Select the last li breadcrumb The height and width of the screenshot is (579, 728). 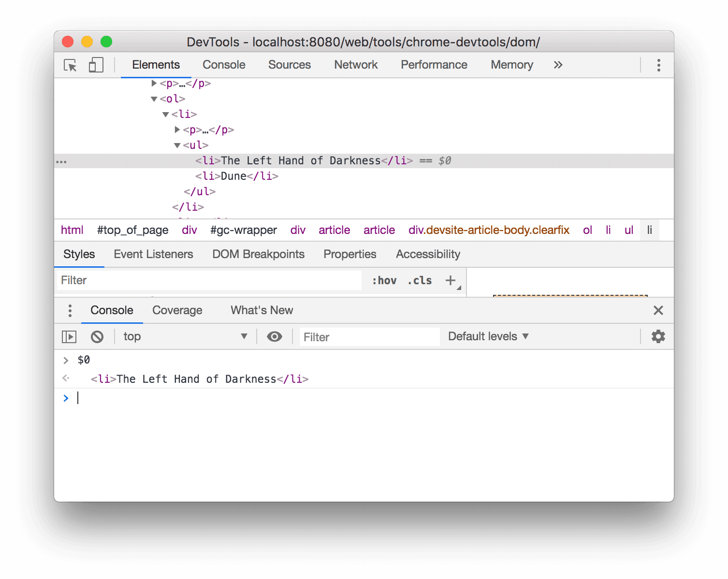coord(650,230)
